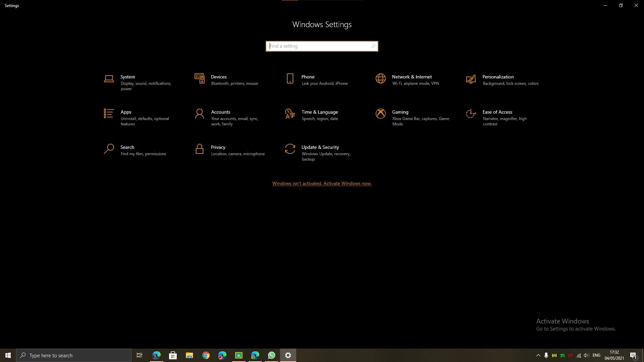Screen dimensions: 644x362
Task: Open the Google Classroom taskbar icon
Action: [x=239, y=355]
